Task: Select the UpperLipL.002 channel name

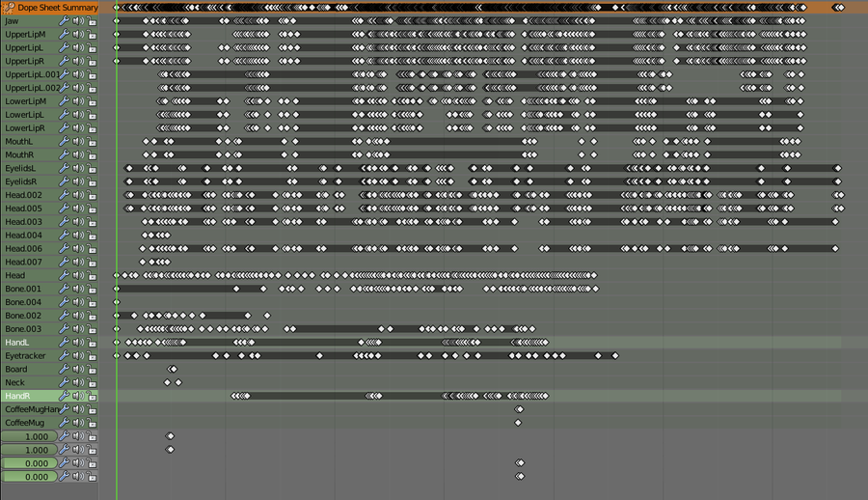Action: point(32,88)
